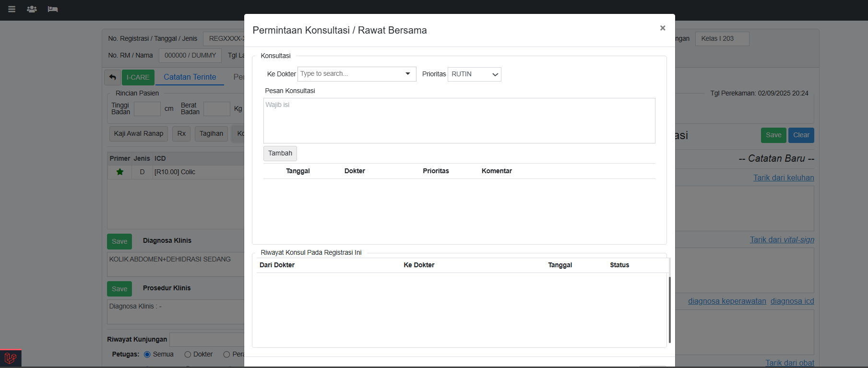Click the Kelas I 203 field

coord(722,39)
